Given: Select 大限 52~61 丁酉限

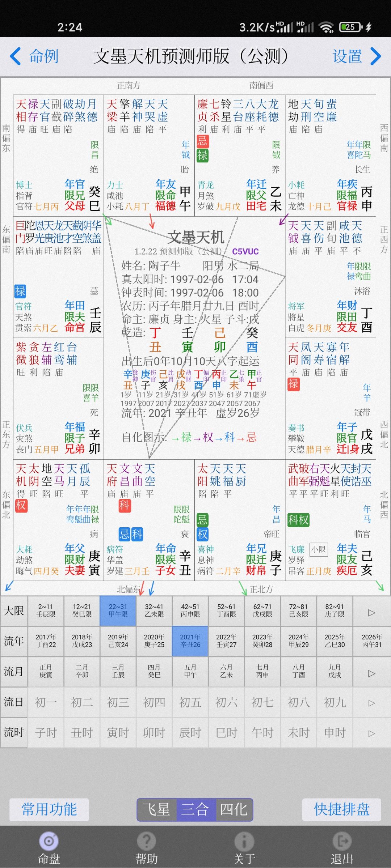Looking at the screenshot, I should click(226, 610).
